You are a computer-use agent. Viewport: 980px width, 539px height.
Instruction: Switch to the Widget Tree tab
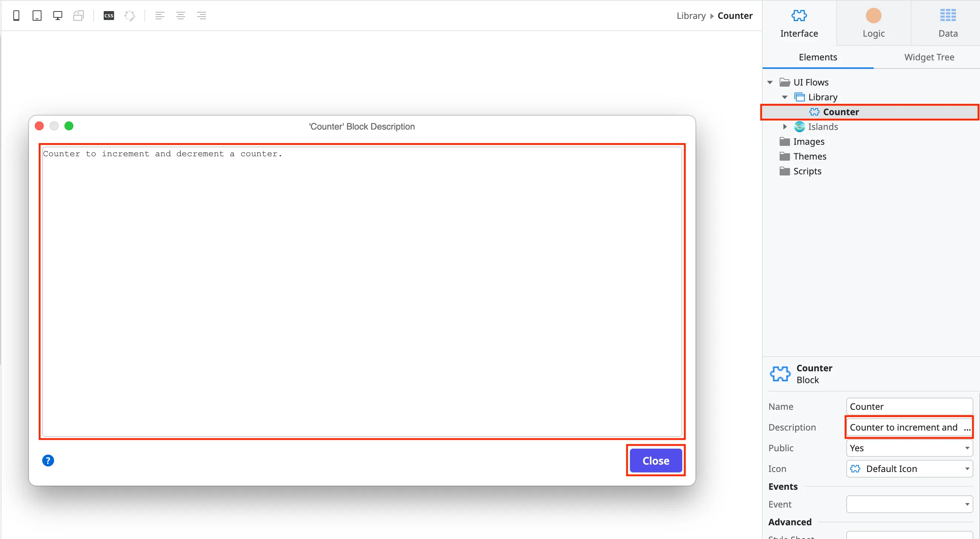(929, 57)
